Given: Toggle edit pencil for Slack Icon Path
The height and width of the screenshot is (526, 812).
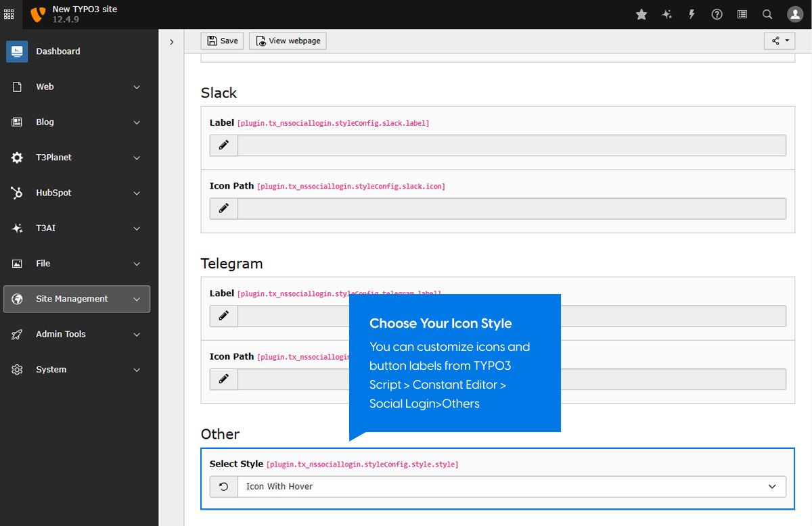Looking at the screenshot, I should click(224, 208).
